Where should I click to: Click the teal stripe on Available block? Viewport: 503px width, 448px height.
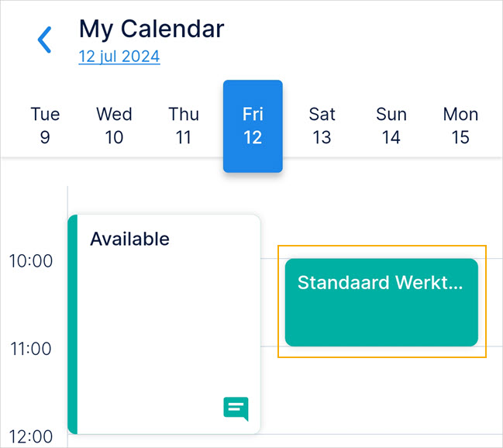(x=73, y=326)
